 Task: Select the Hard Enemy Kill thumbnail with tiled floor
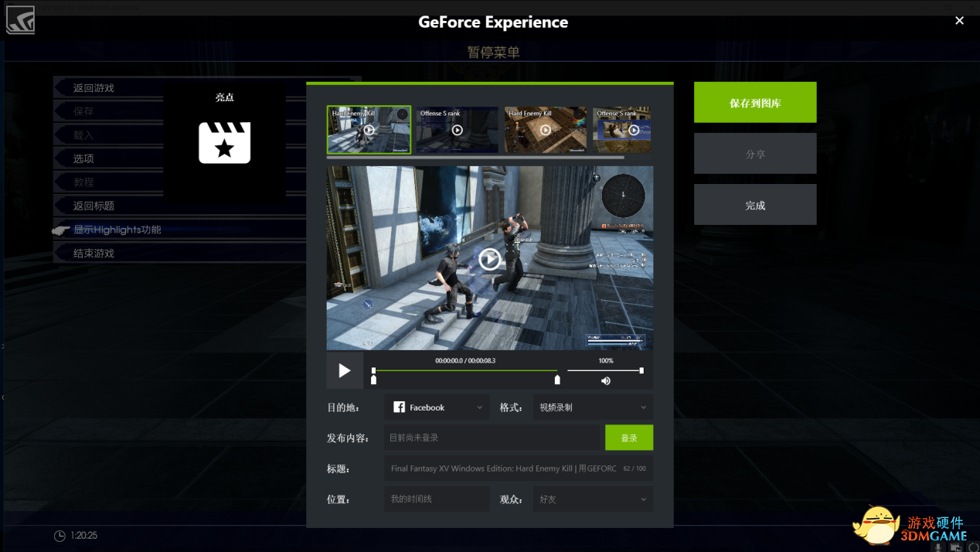(x=546, y=130)
